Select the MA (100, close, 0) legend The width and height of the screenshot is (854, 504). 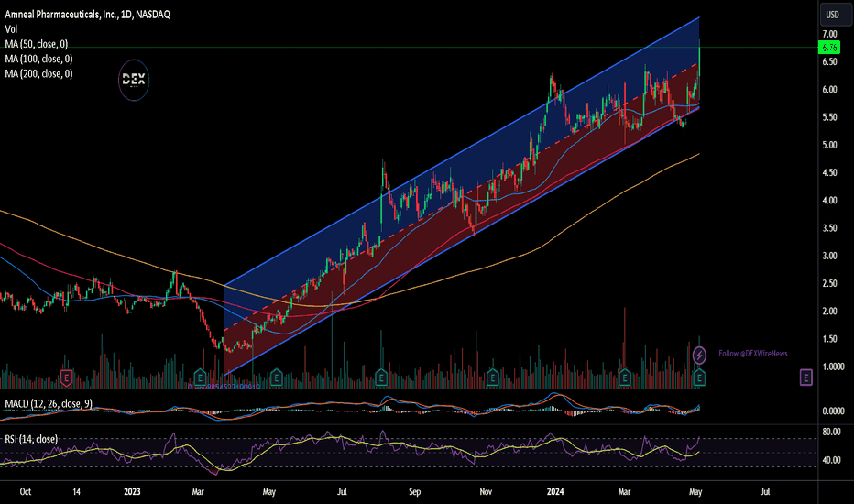click(38, 59)
